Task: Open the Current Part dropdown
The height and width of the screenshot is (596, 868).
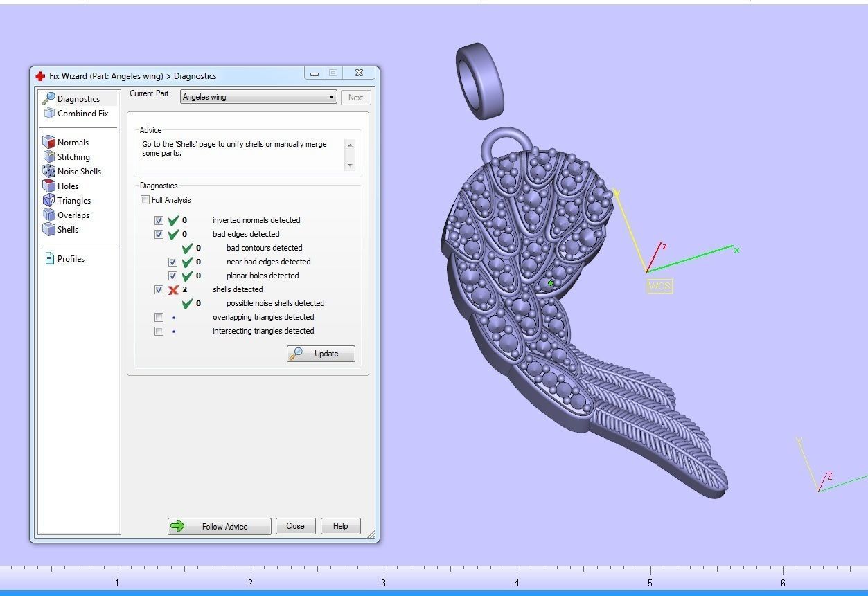Action: coord(258,97)
